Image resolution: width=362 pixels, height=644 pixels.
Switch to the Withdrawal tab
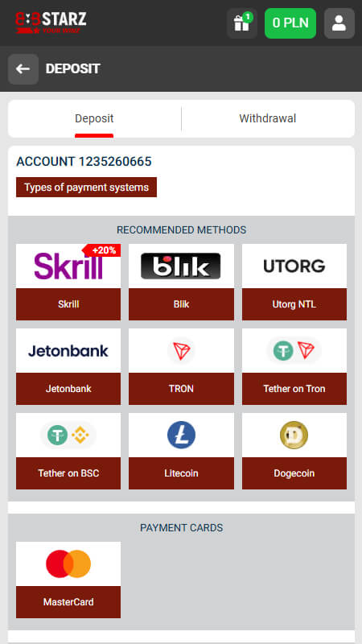(268, 118)
